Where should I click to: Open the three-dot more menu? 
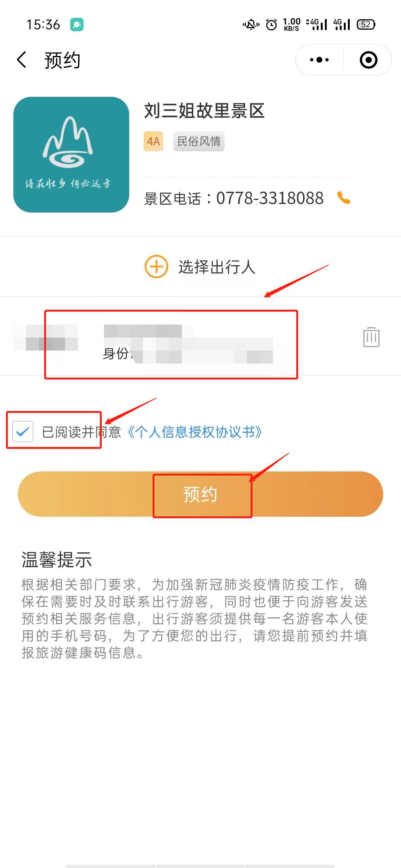click(x=319, y=60)
